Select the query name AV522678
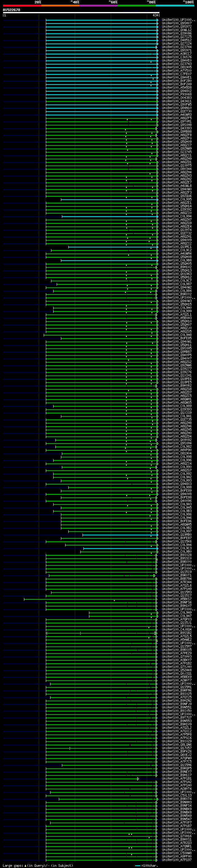Viewport: 197px width, 868px height. (x=11, y=10)
